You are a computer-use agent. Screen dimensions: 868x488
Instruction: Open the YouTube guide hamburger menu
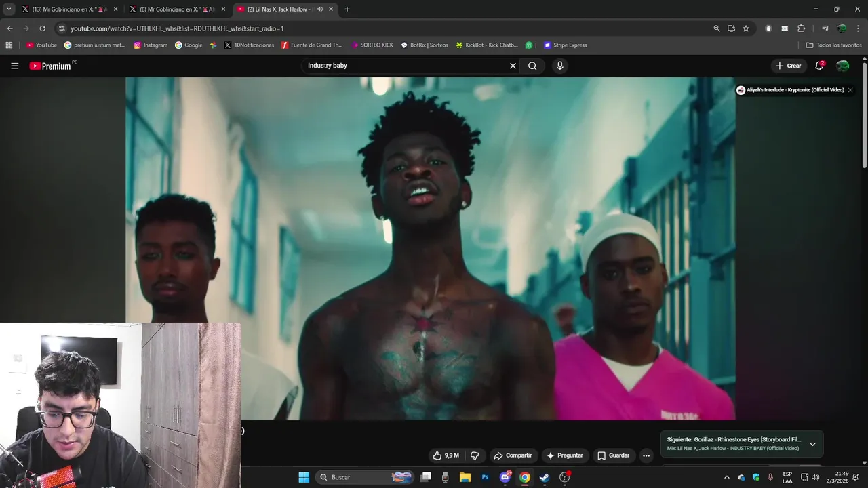(x=14, y=66)
